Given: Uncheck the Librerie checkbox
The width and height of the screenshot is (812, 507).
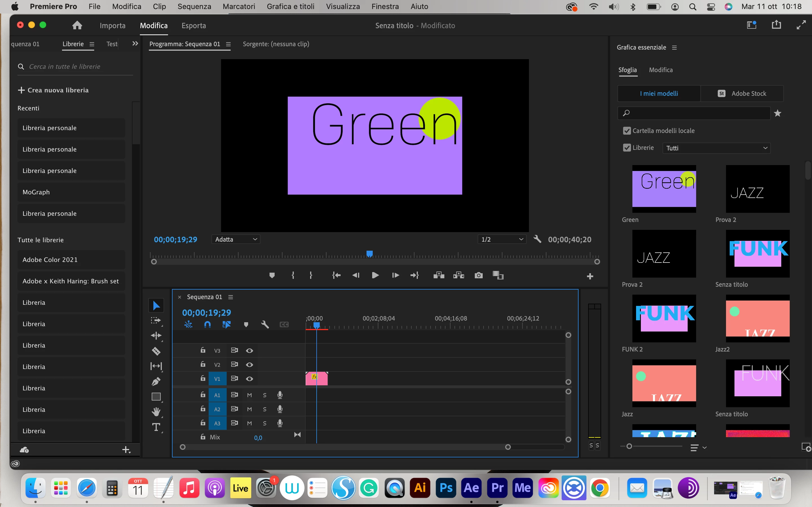Looking at the screenshot, I should pos(627,148).
